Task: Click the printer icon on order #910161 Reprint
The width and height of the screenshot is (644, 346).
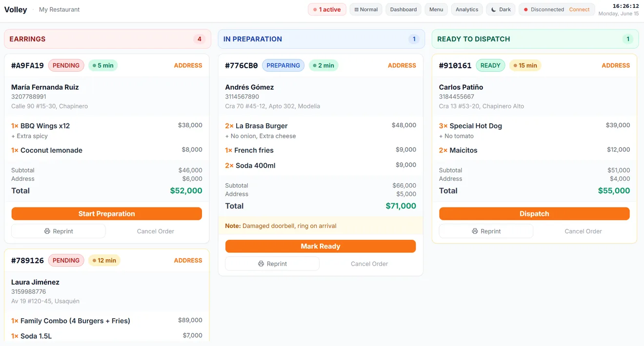Action: (475, 231)
